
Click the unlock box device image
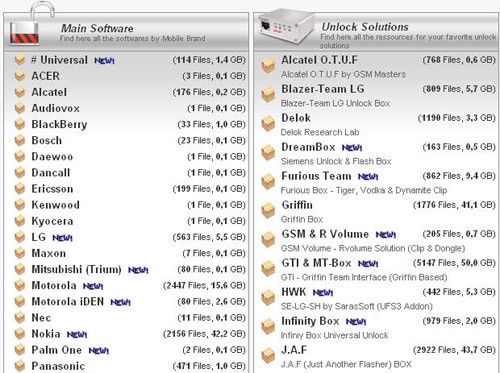[287, 27]
